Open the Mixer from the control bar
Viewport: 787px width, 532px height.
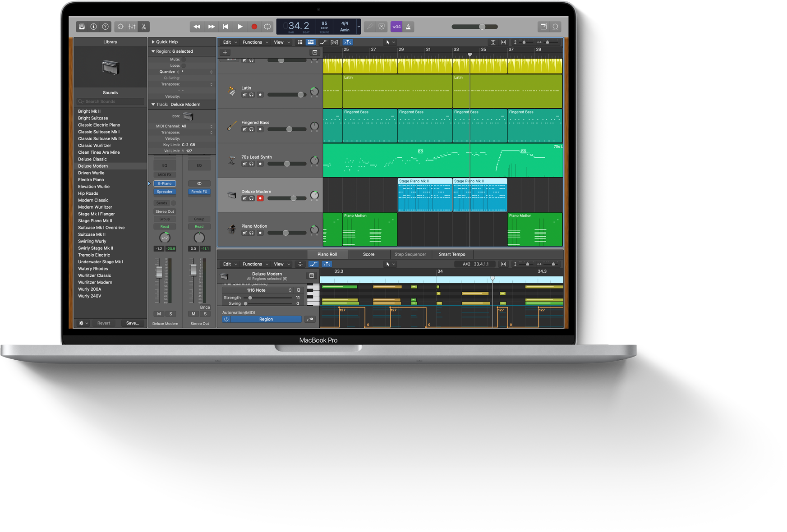point(132,27)
